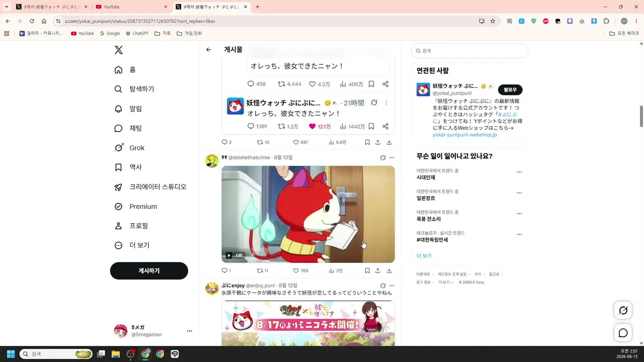Open 크리에이터 스튜디오 in the sidebar
This screenshot has width=644, height=362.
[150, 187]
